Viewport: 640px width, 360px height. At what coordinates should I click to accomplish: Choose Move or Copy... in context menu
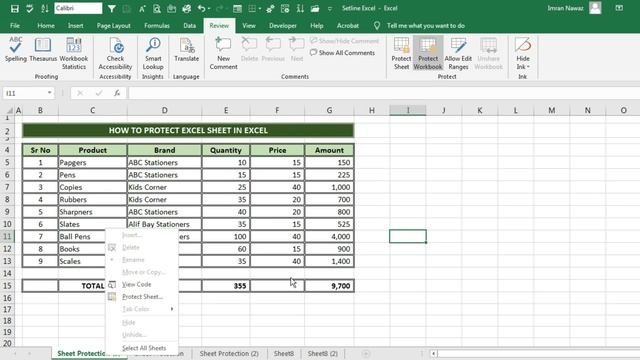point(144,272)
